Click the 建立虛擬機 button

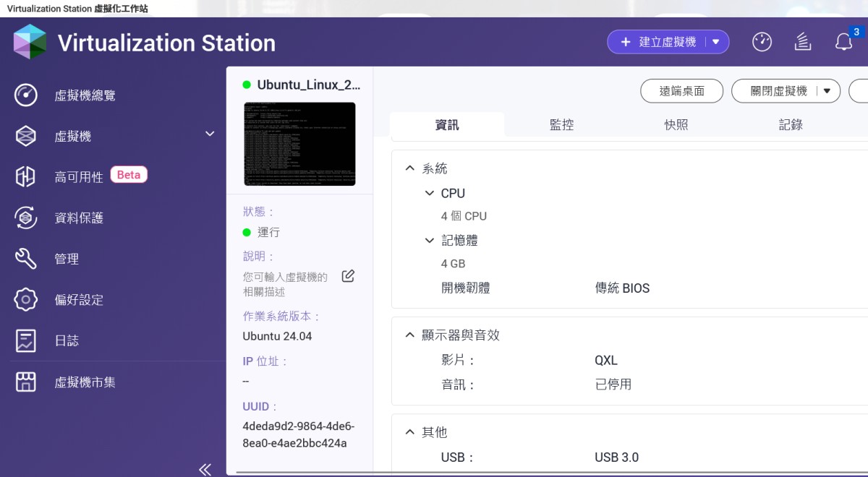658,42
